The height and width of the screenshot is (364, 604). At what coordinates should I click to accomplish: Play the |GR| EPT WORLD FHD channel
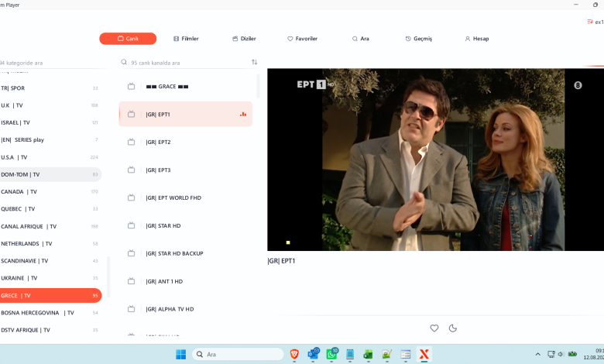pos(185,197)
